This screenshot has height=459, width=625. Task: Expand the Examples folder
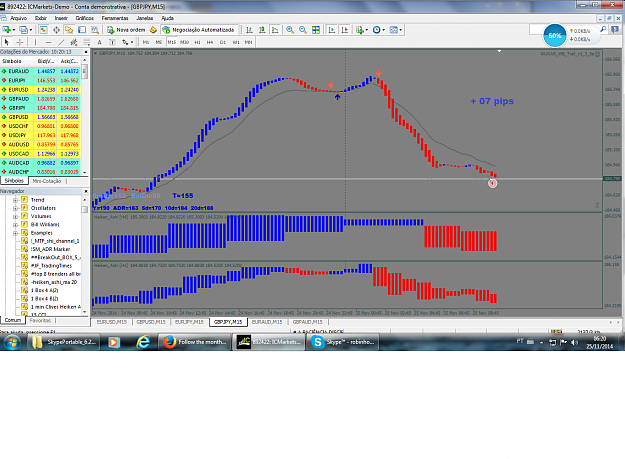pos(15,233)
